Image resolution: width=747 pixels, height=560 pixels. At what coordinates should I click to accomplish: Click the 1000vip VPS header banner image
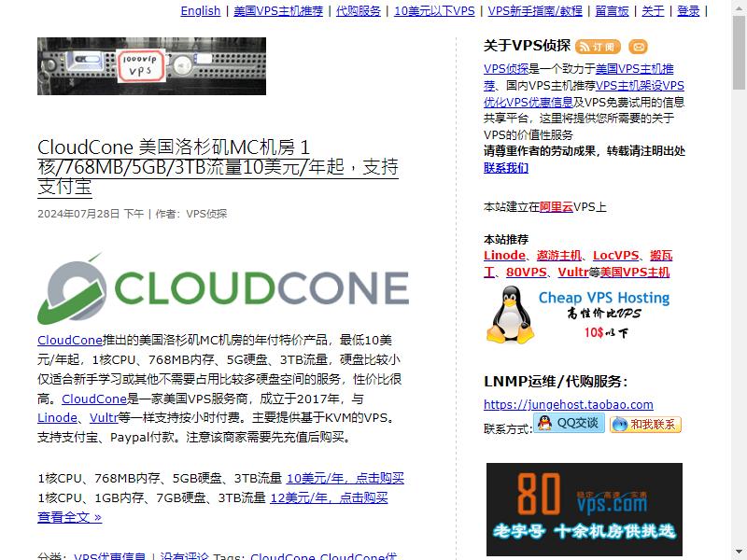coord(151,66)
